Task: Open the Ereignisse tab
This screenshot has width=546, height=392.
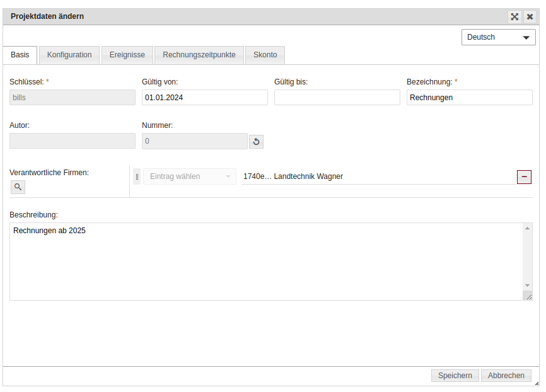Action: pyautogui.click(x=127, y=55)
